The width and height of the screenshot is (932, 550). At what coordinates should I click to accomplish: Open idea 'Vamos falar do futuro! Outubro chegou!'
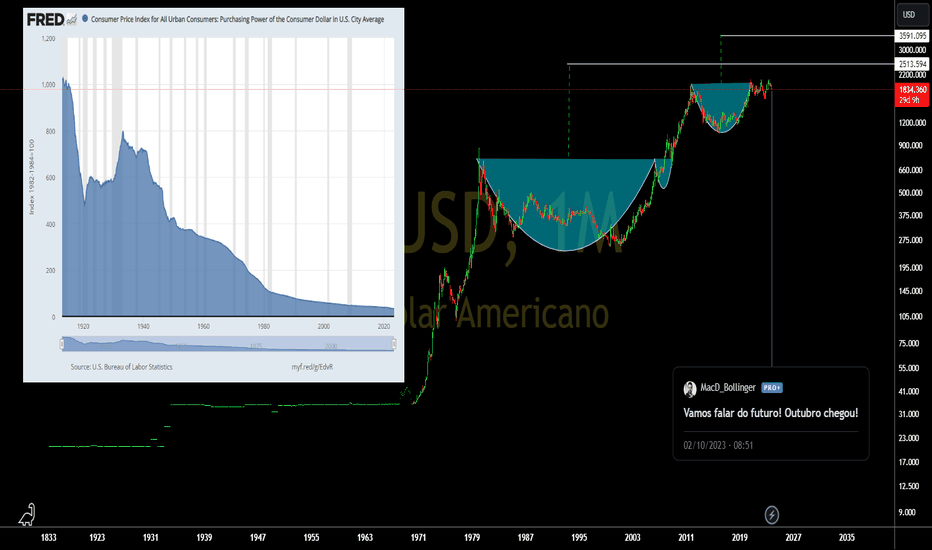click(770, 413)
